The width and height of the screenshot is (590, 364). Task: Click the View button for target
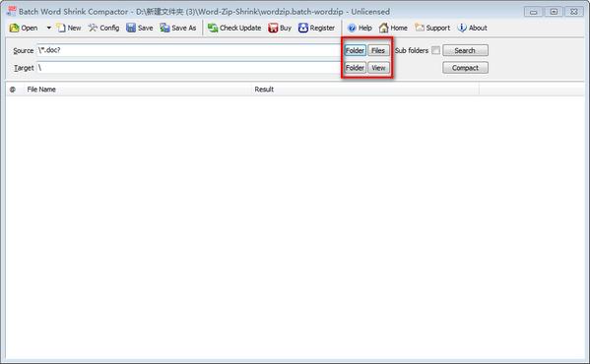pyautogui.click(x=378, y=68)
